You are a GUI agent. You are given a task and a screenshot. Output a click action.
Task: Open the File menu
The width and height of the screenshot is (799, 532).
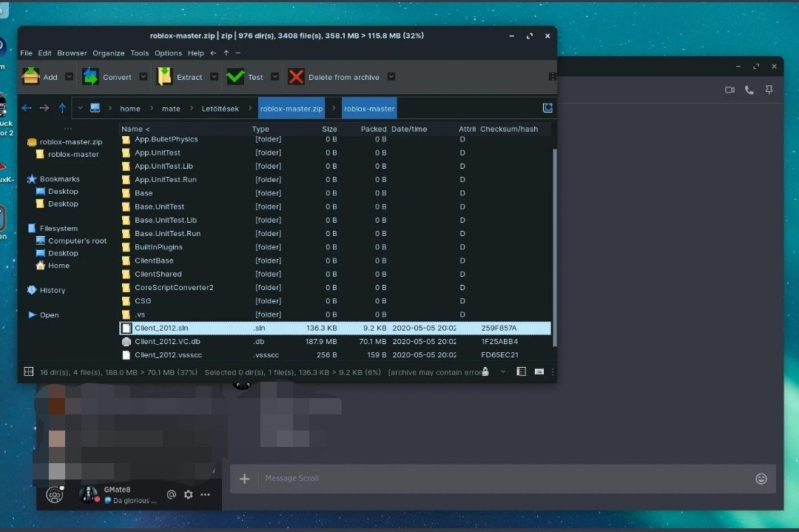click(26, 53)
